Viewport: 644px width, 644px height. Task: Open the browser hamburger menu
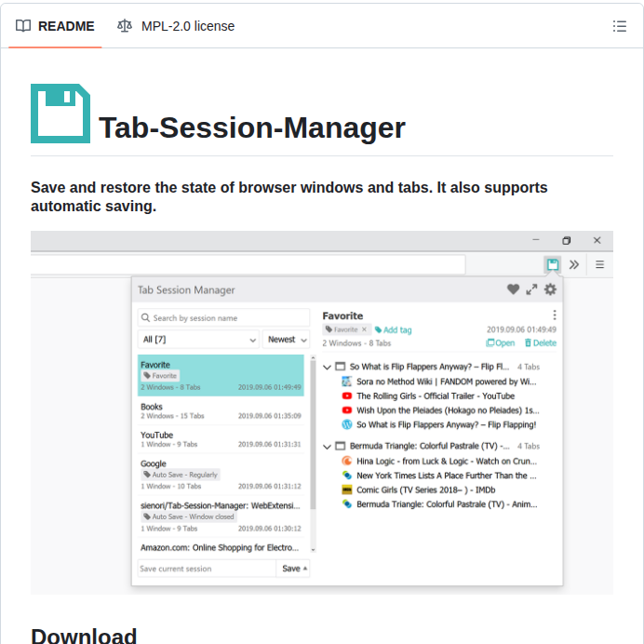pos(599,264)
